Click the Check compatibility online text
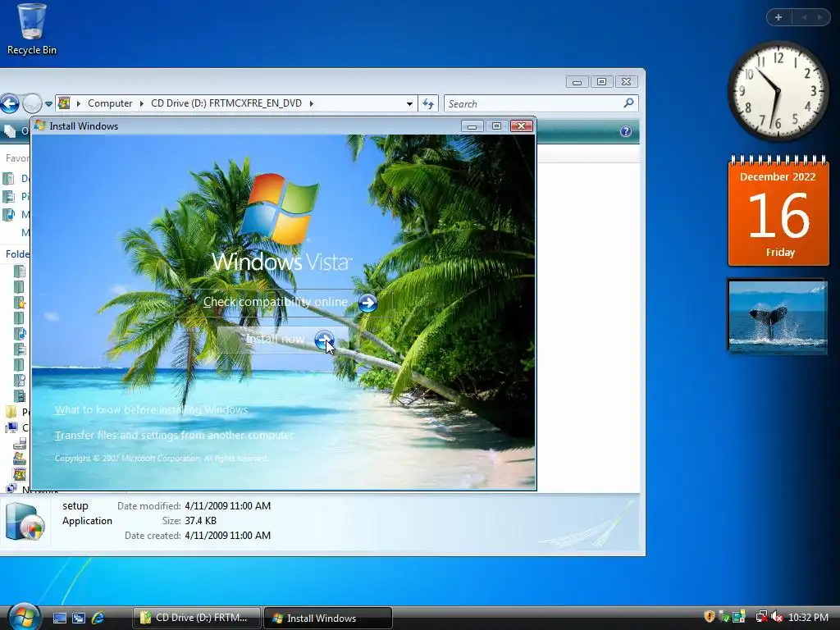This screenshot has width=840, height=630. point(276,302)
